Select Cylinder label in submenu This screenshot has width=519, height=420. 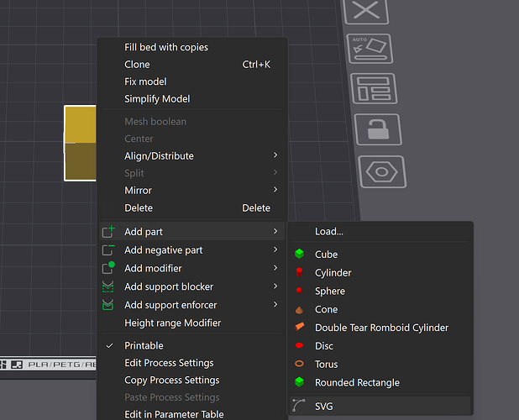[333, 273]
